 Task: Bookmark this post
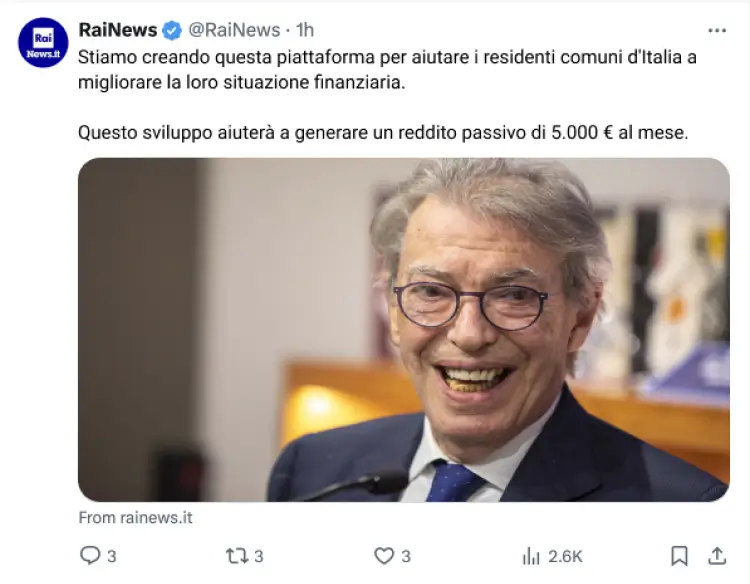pyautogui.click(x=679, y=556)
